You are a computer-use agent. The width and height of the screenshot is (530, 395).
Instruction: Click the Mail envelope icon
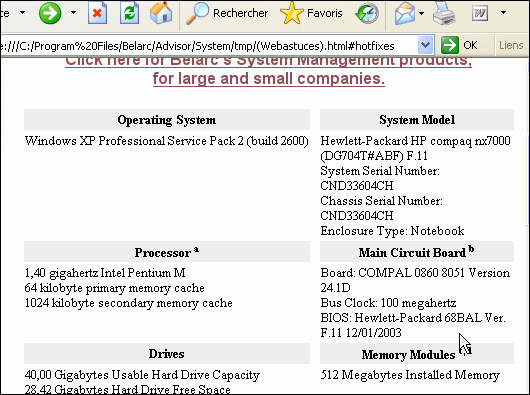(405, 13)
